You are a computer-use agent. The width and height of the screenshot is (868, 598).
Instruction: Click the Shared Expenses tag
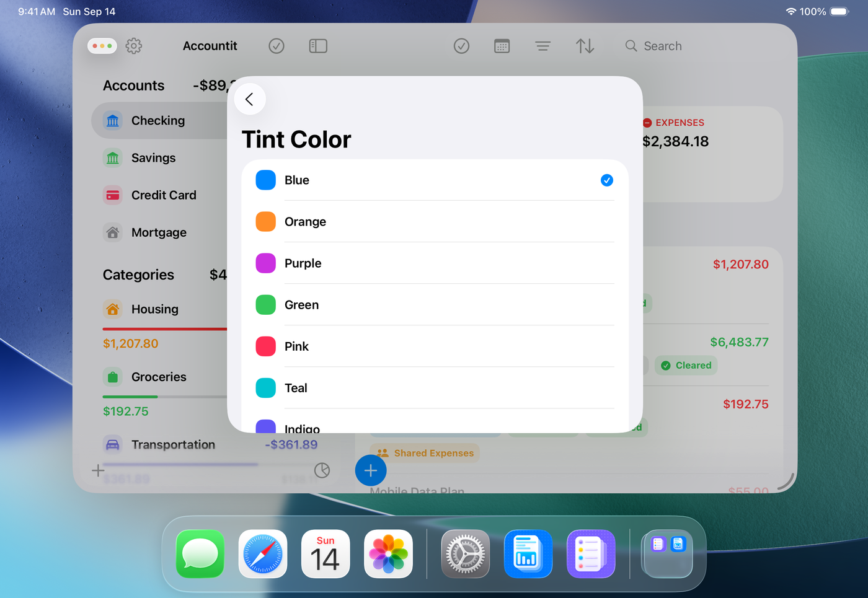point(425,453)
